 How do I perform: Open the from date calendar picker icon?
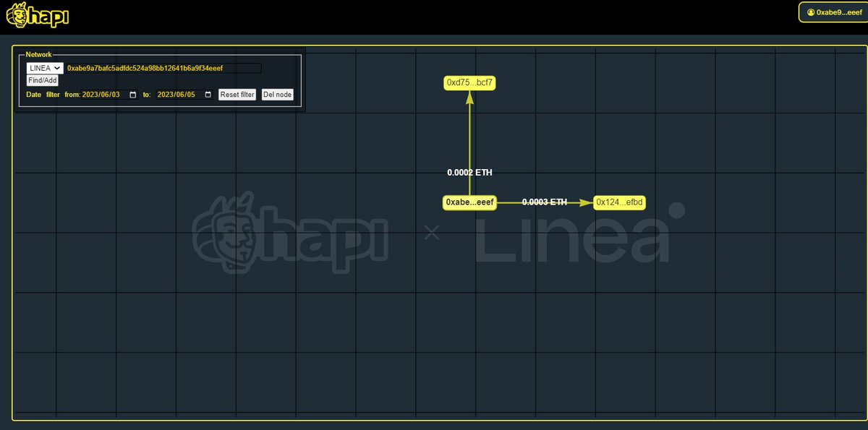132,95
